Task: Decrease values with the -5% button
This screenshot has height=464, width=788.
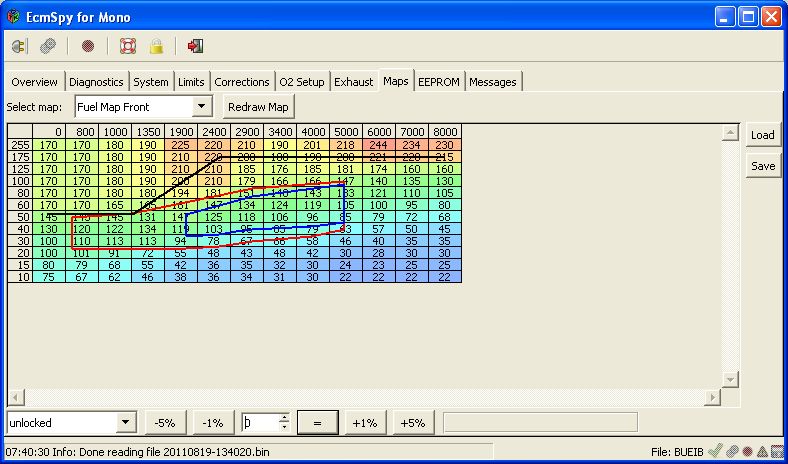Action: tap(165, 423)
